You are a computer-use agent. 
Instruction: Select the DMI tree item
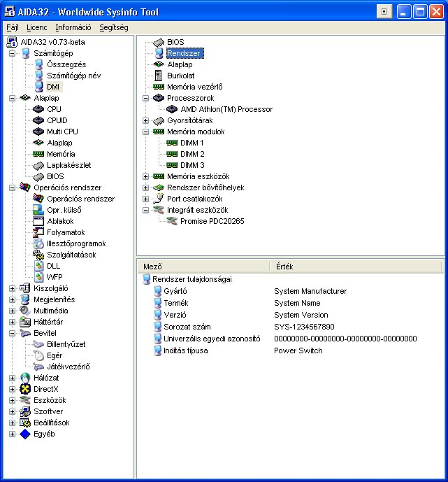click(53, 87)
